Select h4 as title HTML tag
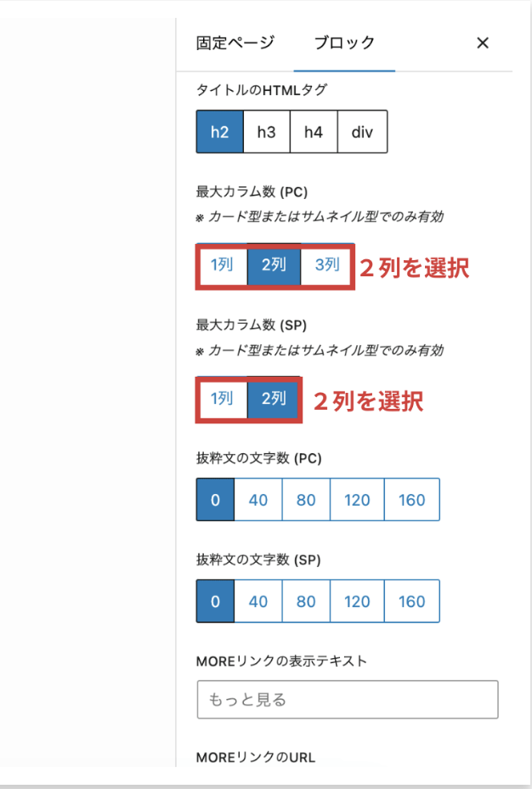 [x=314, y=132]
